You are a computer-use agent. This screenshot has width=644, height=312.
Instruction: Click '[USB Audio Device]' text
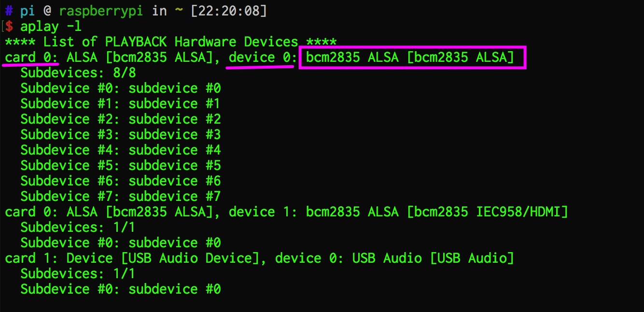tap(190, 258)
